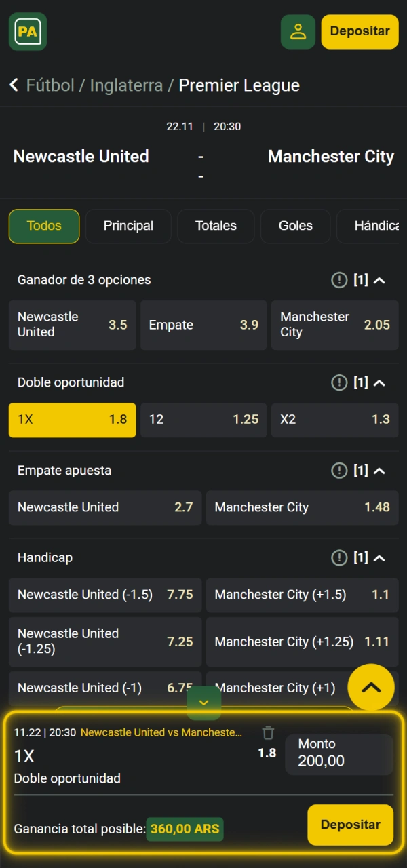Show info icon for Doble oportunidad
This screenshot has width=407, height=868.
pos(339,382)
